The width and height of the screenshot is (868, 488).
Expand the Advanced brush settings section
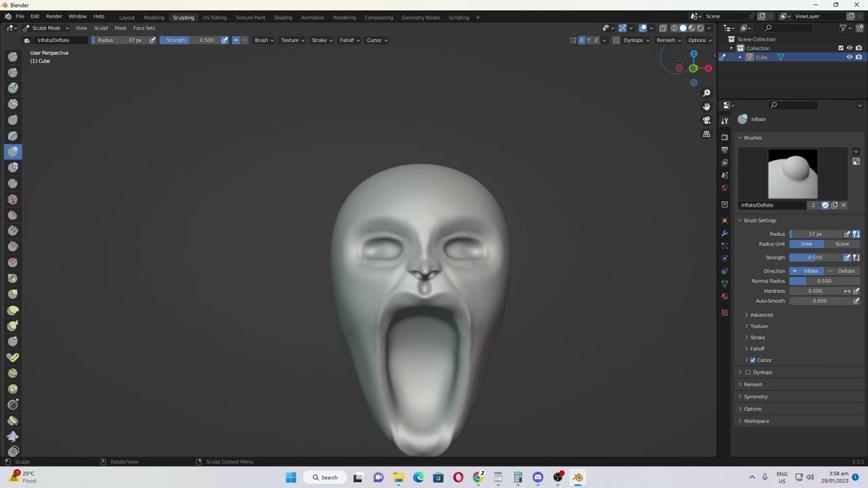(x=761, y=314)
